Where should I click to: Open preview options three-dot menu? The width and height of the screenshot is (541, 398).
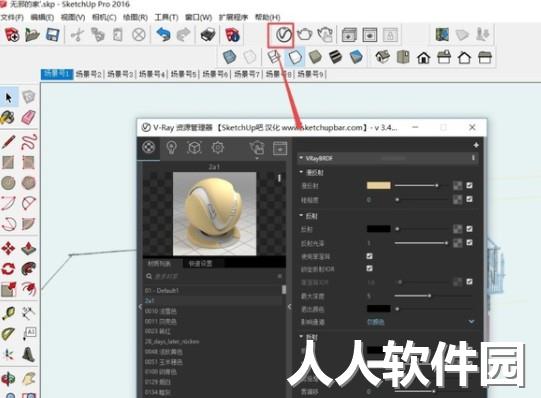tap(279, 178)
